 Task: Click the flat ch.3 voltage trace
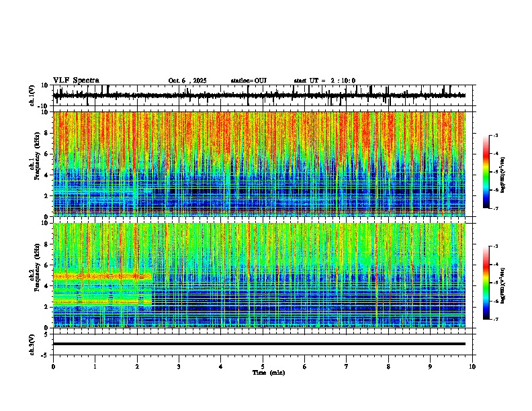click(x=259, y=344)
